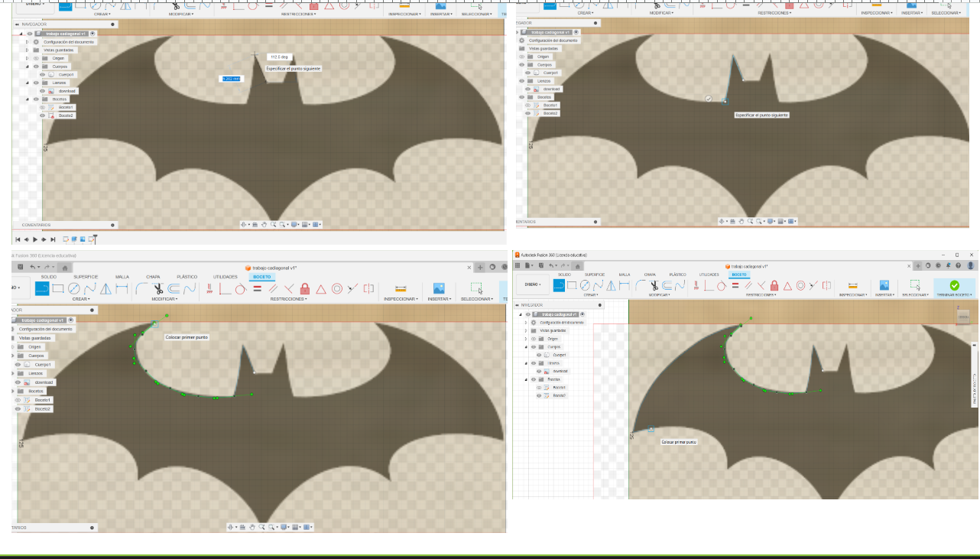Apply the Equal constraint in bottom-right window
This screenshot has height=559, width=980.
tap(735, 285)
